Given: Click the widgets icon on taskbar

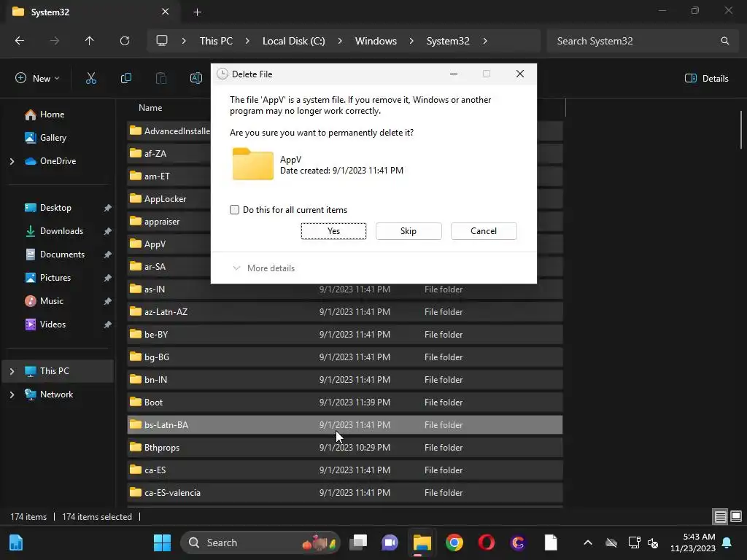Looking at the screenshot, I should click(16, 542).
